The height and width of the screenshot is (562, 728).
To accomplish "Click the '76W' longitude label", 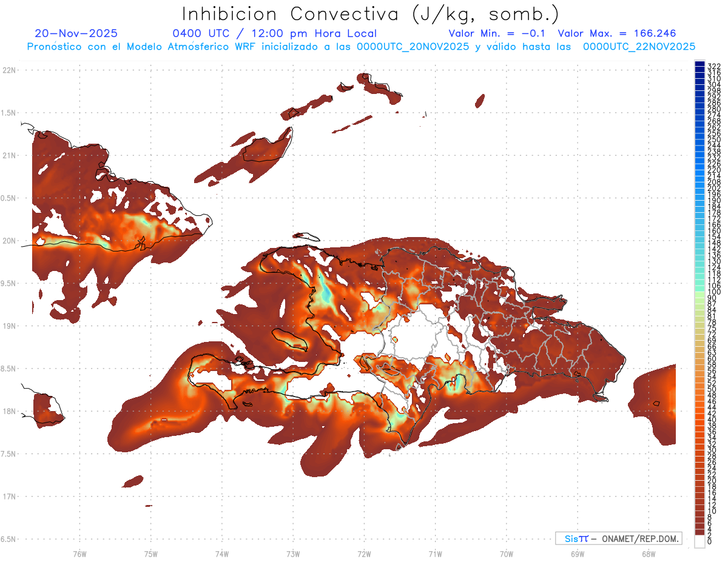I will tap(79, 553).
